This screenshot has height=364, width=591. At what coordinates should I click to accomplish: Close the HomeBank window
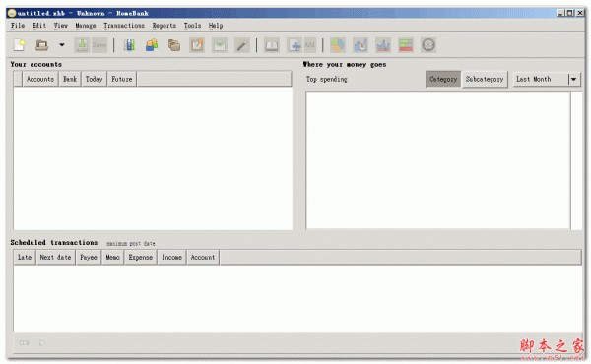click(580, 13)
